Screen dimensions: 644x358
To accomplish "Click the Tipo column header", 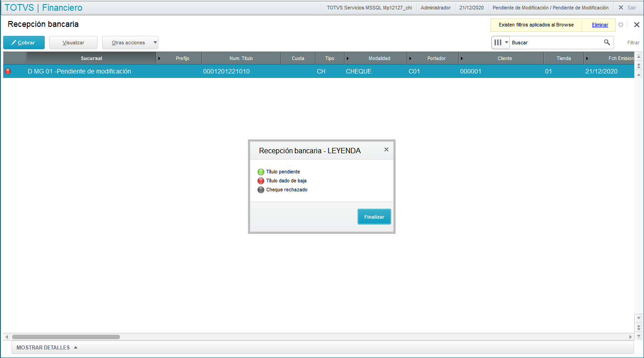I will pos(330,58).
